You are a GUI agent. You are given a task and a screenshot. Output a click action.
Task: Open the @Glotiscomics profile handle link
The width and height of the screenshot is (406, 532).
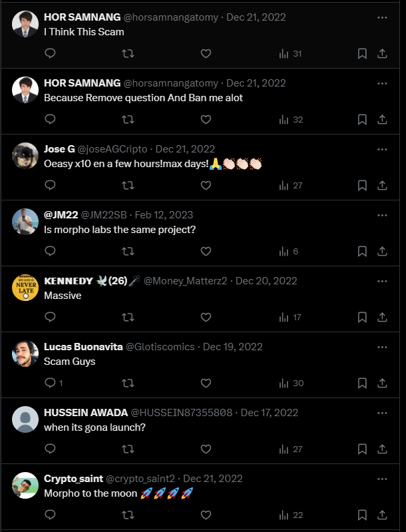point(160,347)
